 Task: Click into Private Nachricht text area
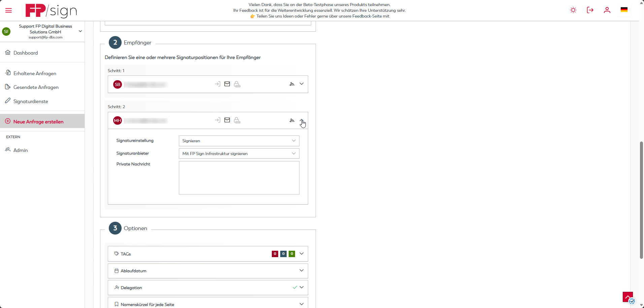tap(239, 178)
